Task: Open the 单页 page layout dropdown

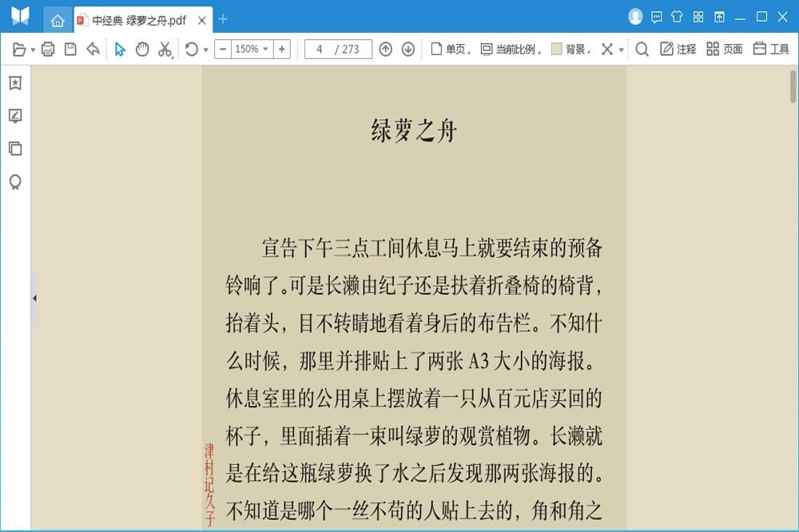Action: [450, 50]
